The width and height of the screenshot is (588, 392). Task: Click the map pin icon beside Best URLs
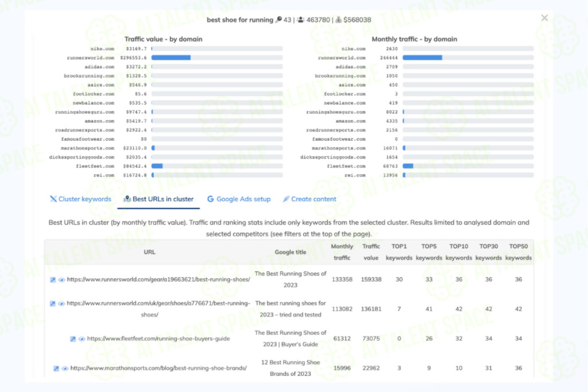point(127,199)
